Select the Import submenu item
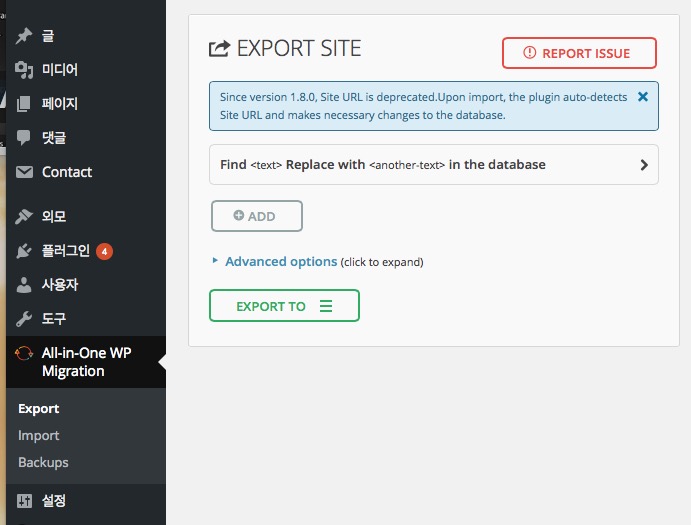The image size is (691, 525). pos(38,436)
